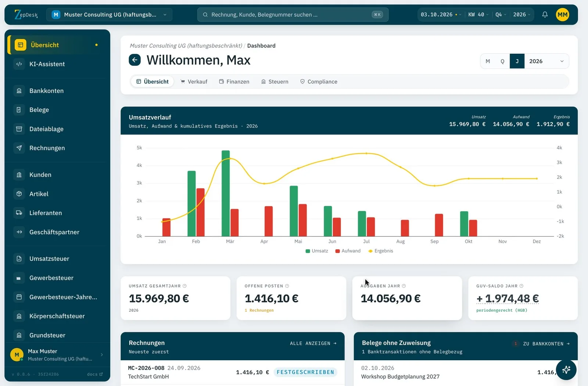588x386 pixels.
Task: Toggle Umsatz series in chart legend
Action: click(317, 251)
